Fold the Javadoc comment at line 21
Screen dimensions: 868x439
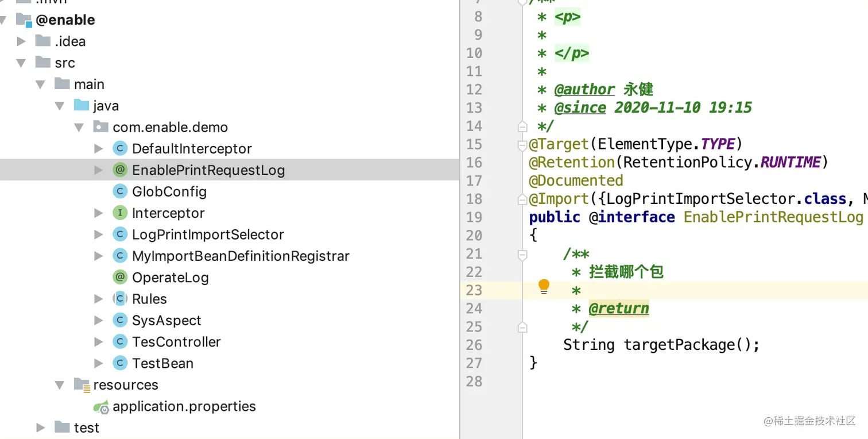(x=522, y=254)
